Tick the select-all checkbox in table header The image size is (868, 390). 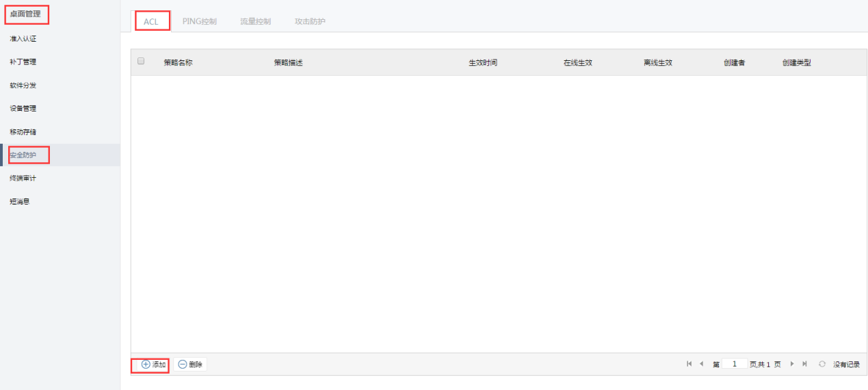pyautogui.click(x=142, y=61)
